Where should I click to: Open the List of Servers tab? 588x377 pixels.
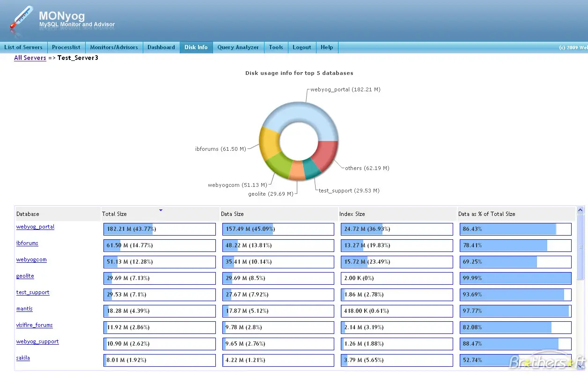(23, 47)
